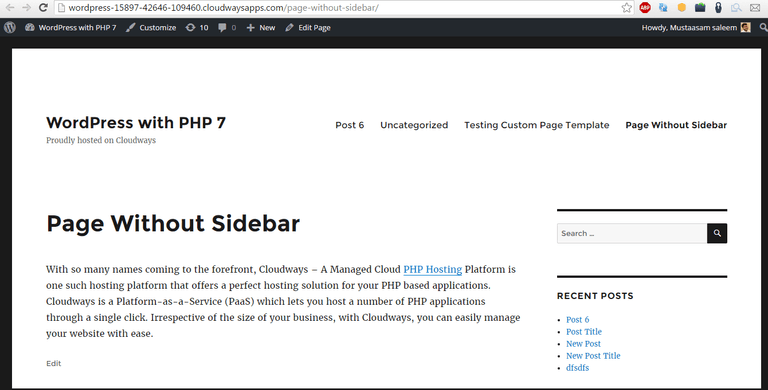Click the admin bar search icon
This screenshot has width=768, height=390.
click(x=763, y=28)
